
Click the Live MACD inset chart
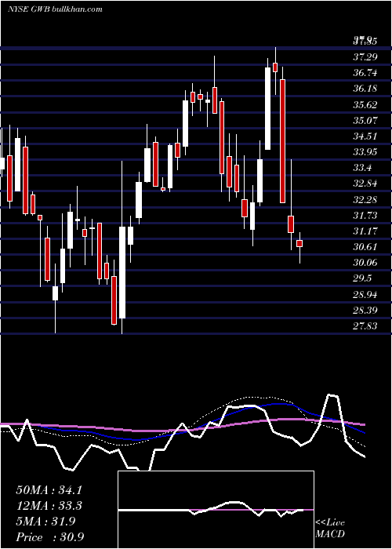click(x=216, y=510)
